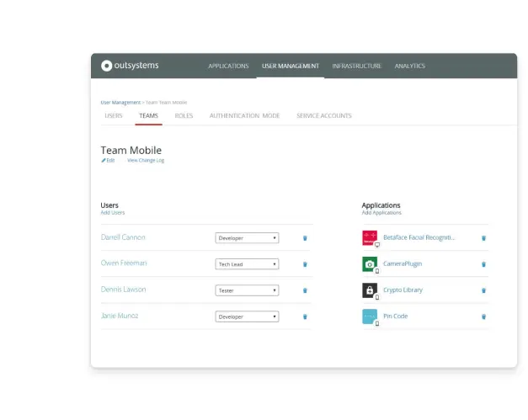
Task: Open Janie Munoz user profile
Action: (120, 316)
